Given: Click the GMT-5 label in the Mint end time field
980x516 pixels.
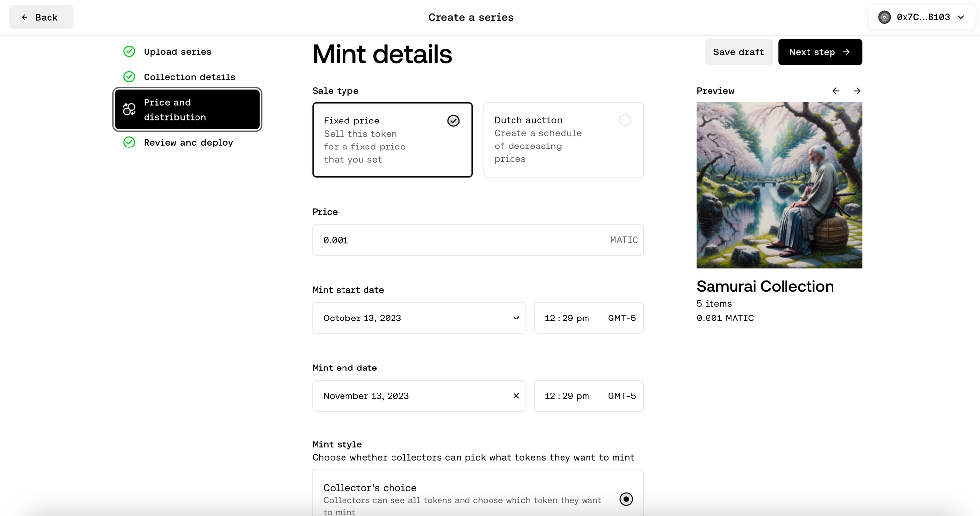Looking at the screenshot, I should [x=622, y=396].
